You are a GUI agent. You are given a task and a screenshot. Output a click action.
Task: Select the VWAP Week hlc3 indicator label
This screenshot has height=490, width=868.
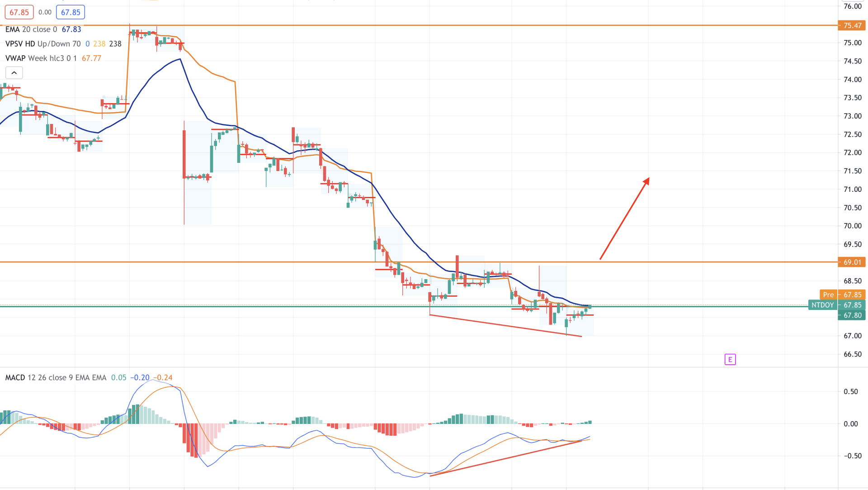coord(41,58)
